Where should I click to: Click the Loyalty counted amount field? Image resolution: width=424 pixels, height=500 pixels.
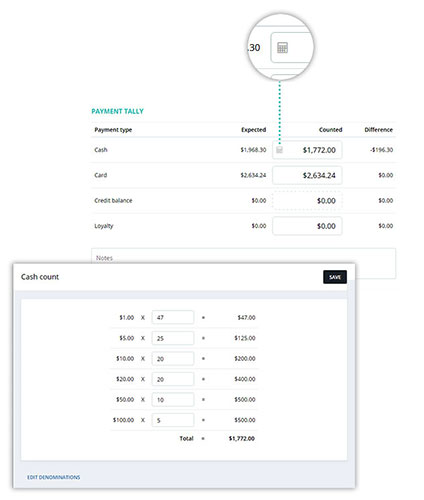tap(307, 226)
